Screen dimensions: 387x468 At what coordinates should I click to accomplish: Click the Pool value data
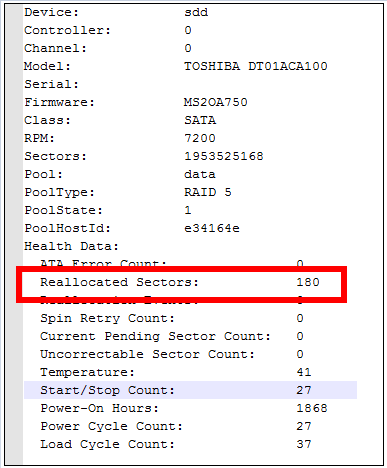[200, 174]
